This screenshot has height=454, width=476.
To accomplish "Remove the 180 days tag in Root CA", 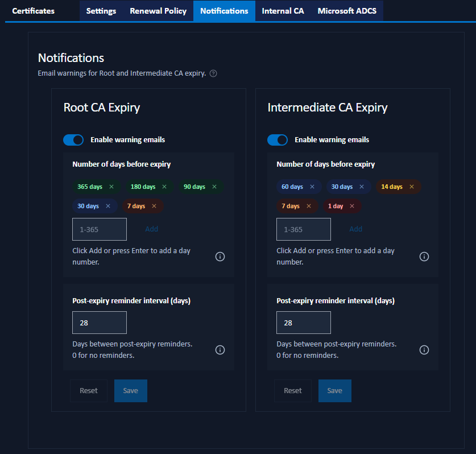I will (164, 187).
